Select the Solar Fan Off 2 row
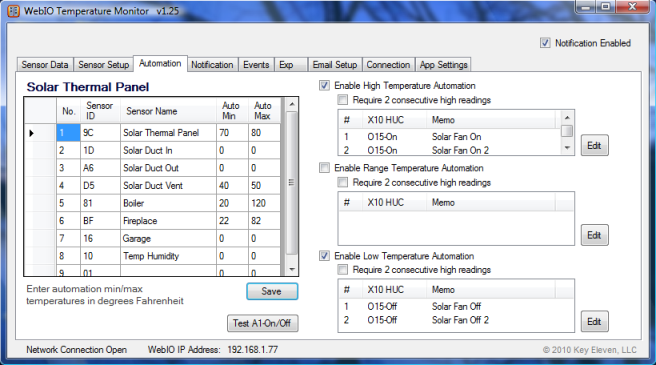This screenshot has height=365, width=656. tap(456, 320)
